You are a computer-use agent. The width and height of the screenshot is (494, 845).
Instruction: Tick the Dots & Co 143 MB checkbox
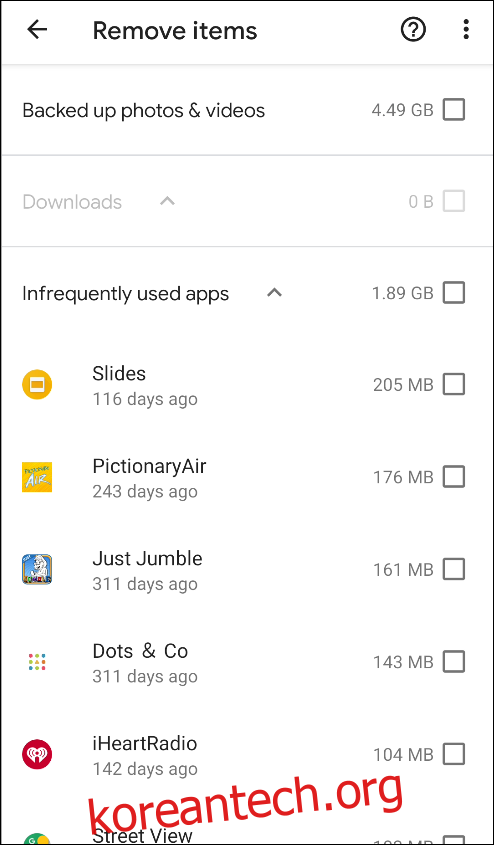click(x=454, y=661)
